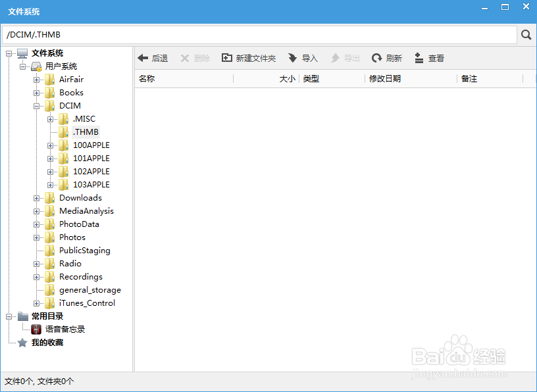The height and width of the screenshot is (392, 537).
Task: Expand the 102APPLE folder
Action: click(50, 172)
